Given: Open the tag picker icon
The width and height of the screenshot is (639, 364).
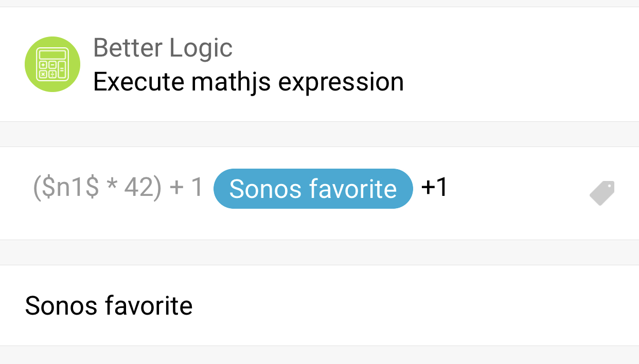Looking at the screenshot, I should point(602,193).
